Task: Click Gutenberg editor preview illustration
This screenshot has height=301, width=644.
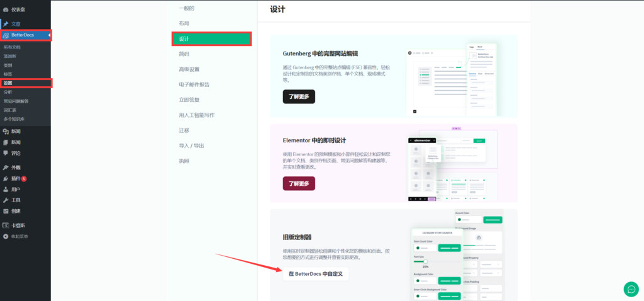Action: [x=452, y=80]
